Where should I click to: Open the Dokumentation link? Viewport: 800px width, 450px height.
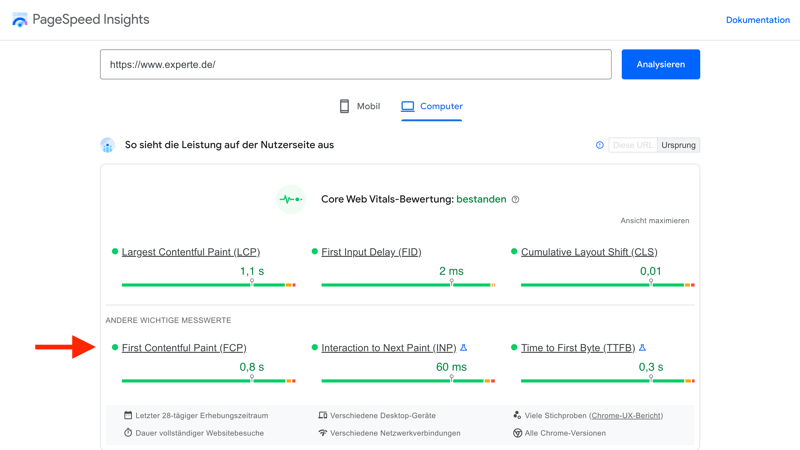click(757, 20)
